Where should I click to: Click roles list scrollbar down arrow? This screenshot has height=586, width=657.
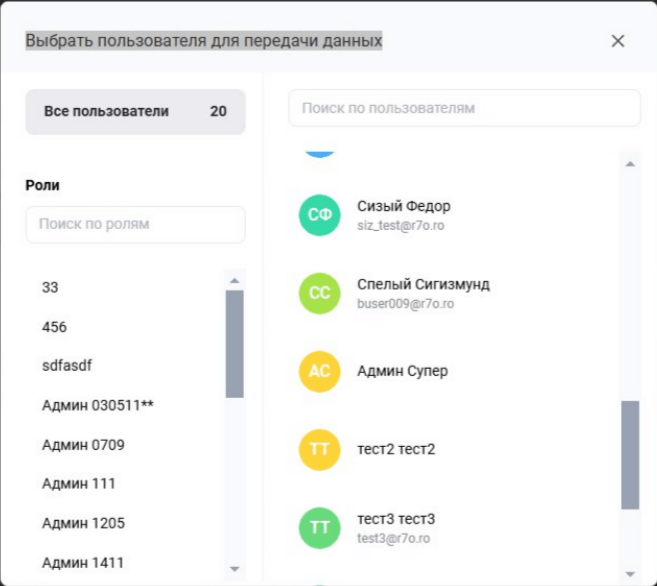coord(235,569)
